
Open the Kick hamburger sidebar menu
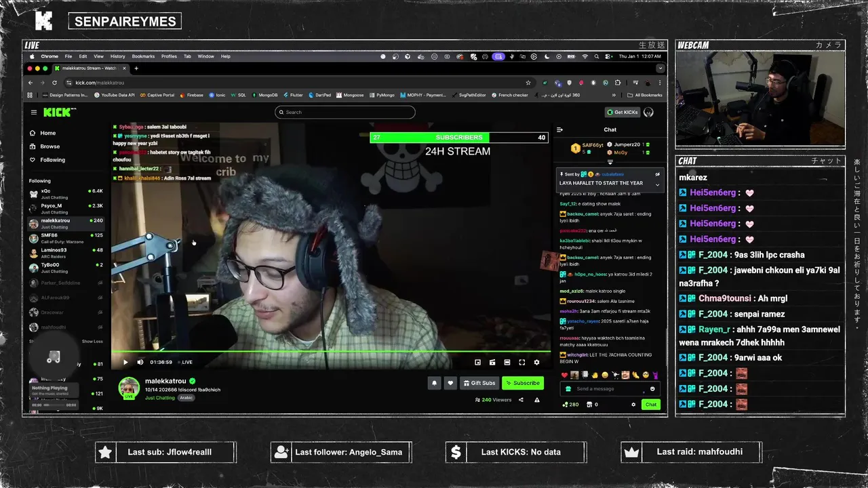(33, 112)
